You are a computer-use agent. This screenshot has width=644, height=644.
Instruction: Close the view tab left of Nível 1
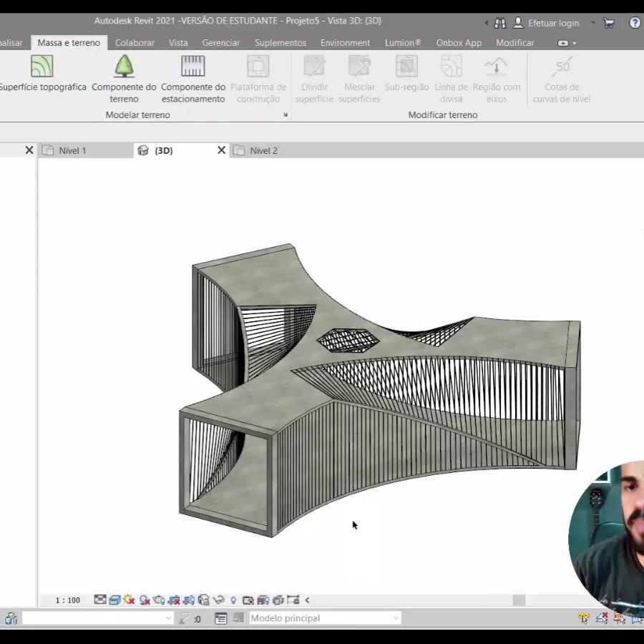(29, 150)
